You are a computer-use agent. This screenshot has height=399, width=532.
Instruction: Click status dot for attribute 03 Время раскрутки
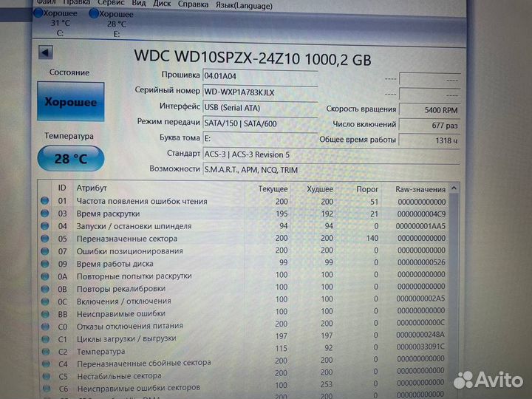[45, 214]
